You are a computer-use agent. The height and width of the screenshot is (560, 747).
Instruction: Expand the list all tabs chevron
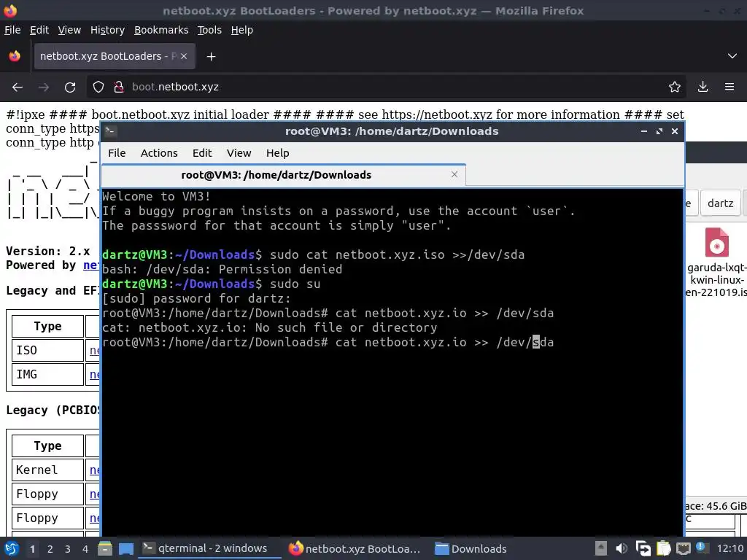pyautogui.click(x=732, y=56)
